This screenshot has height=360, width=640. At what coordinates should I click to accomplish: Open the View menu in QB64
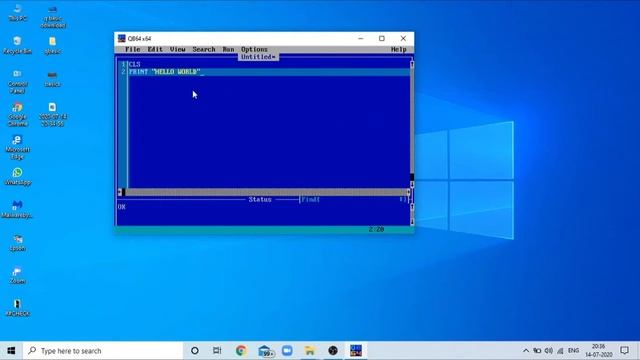pos(178,49)
